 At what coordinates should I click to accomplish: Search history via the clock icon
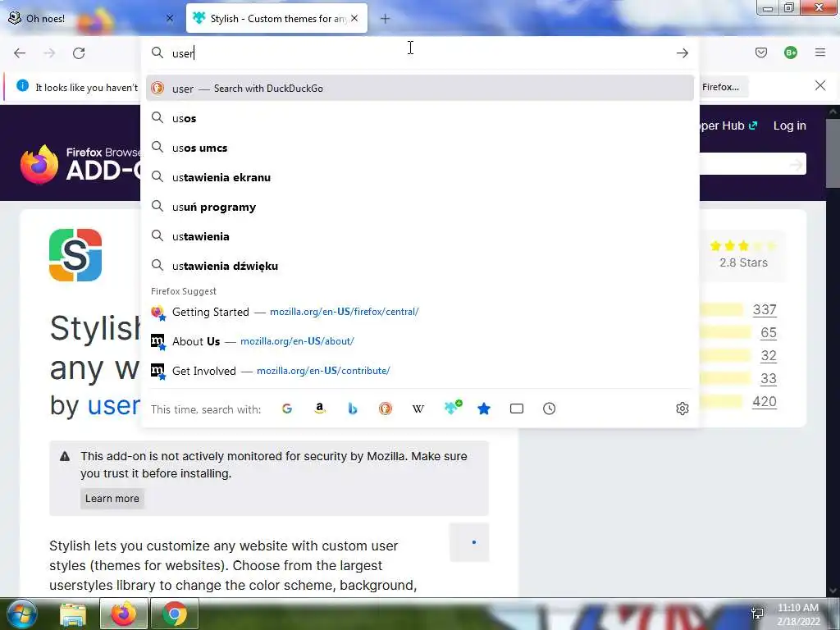[x=549, y=409]
